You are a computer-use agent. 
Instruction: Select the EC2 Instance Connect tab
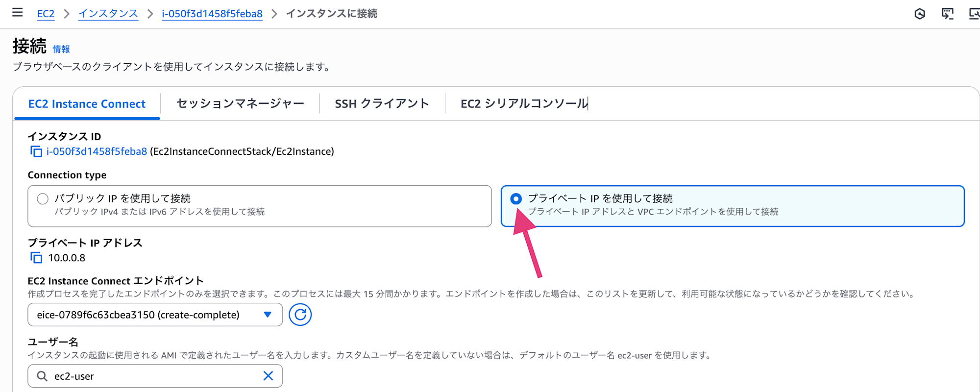click(x=87, y=104)
